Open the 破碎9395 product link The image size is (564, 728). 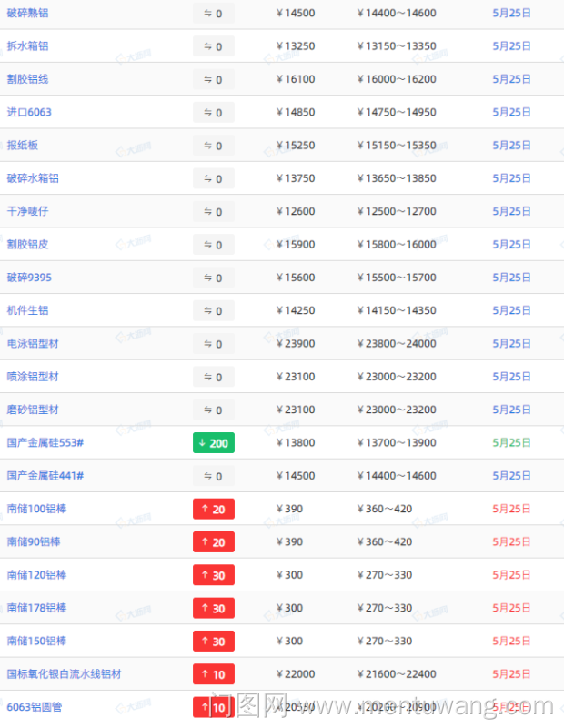[x=28, y=278]
